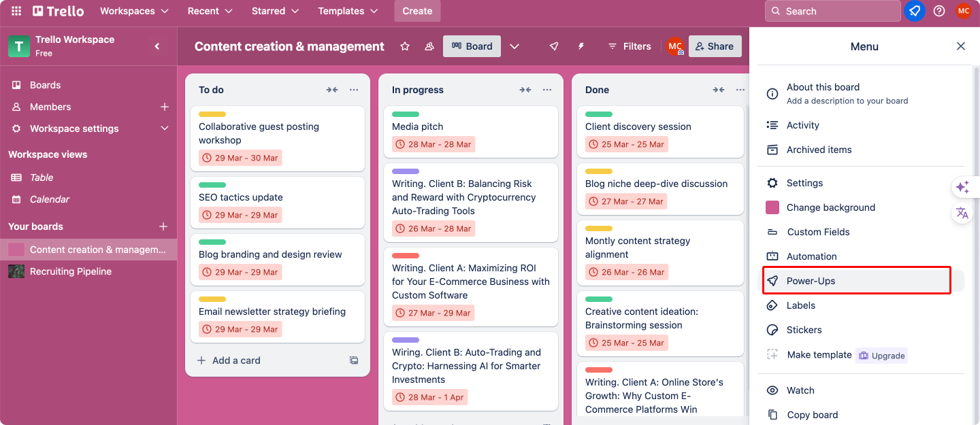
Task: Open Stickers in board menu
Action: pyautogui.click(x=861, y=330)
